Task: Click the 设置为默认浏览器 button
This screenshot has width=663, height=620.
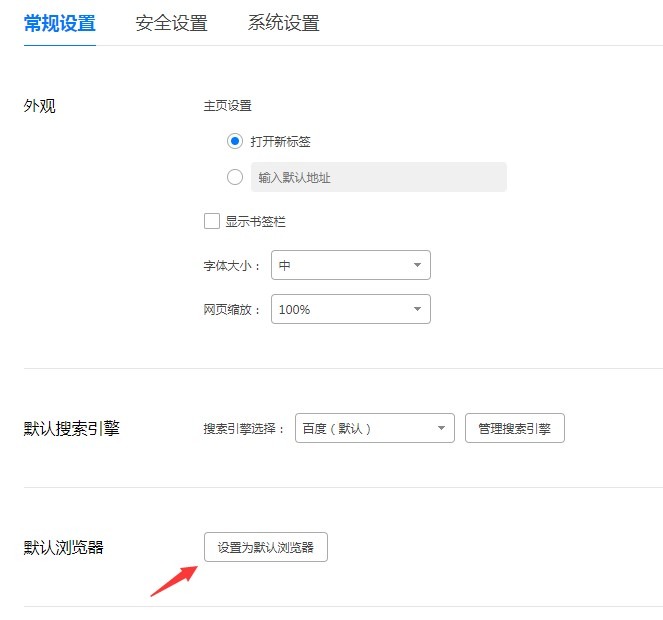Action: (266, 547)
